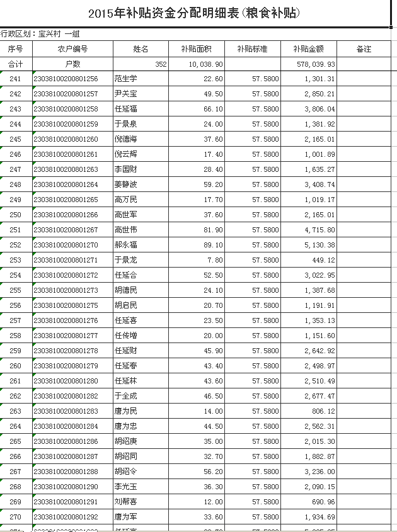Click the name cell 倪德海

pos(141,139)
